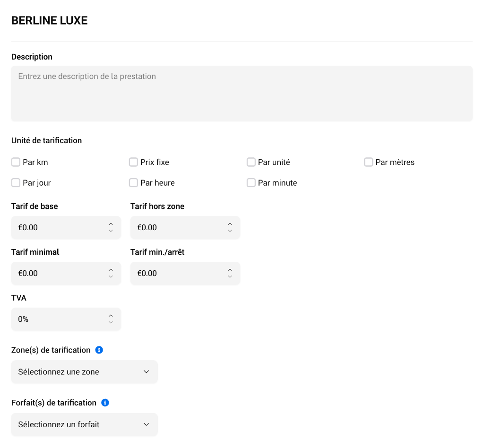Focus the Description text area
Screen dimensions: 484x448
coord(242,93)
